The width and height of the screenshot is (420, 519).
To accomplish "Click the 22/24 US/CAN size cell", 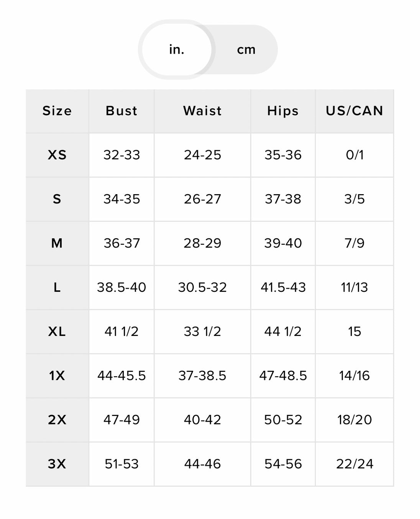I will tap(354, 464).
